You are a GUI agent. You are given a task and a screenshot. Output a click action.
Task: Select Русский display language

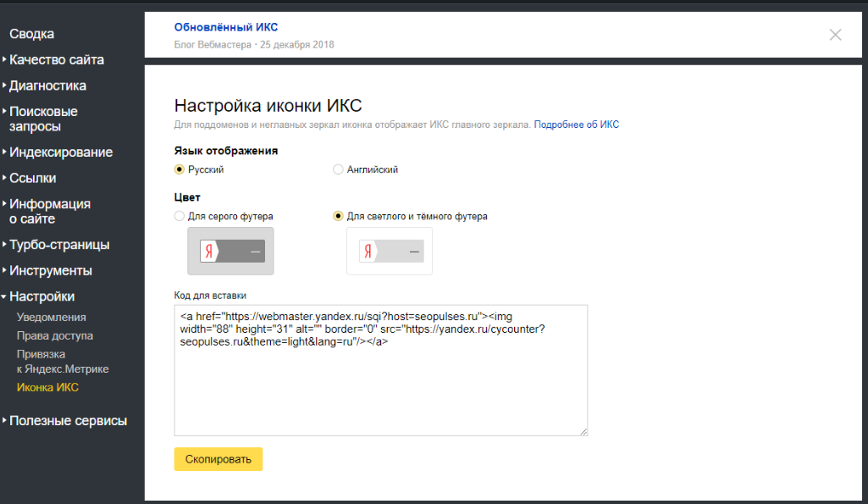point(180,169)
